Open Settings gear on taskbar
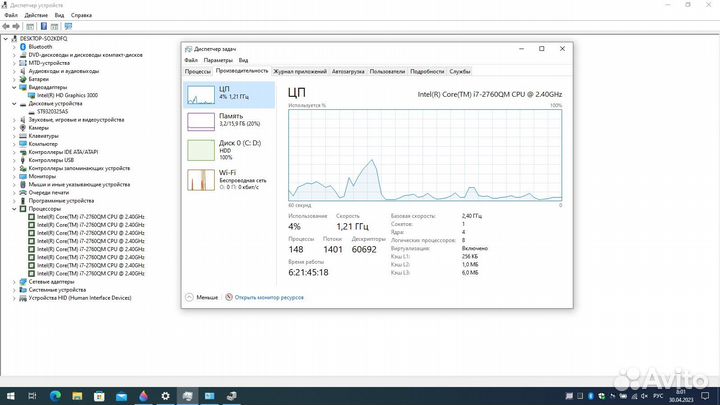Viewport: 720px width, 405px height. pyautogui.click(x=165, y=396)
